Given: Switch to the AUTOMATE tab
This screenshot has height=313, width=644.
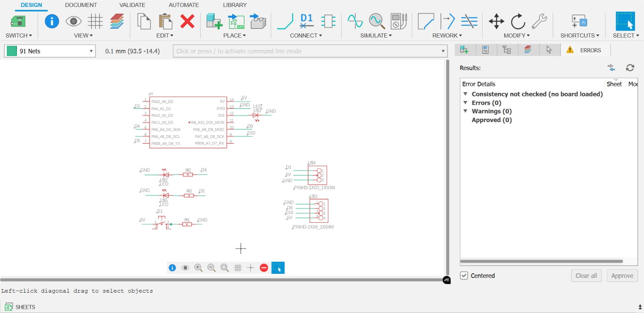Looking at the screenshot, I should point(184,5).
